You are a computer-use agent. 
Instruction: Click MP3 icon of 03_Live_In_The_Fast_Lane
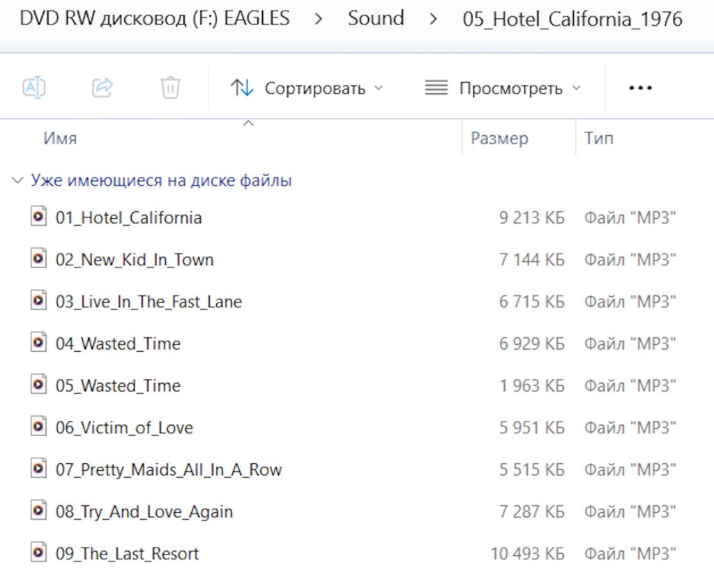pos(39,300)
